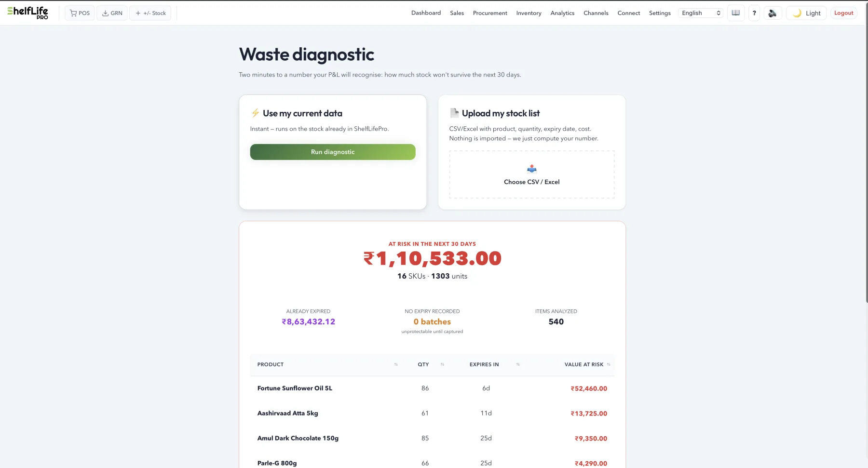
Task: Open the Settings menu
Action: (x=660, y=13)
